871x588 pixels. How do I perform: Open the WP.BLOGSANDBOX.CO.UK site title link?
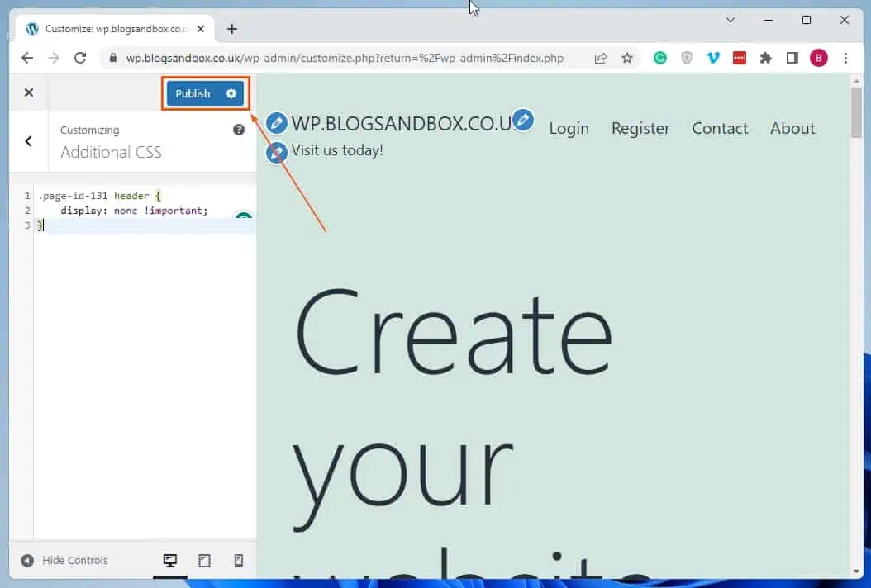[x=403, y=123]
